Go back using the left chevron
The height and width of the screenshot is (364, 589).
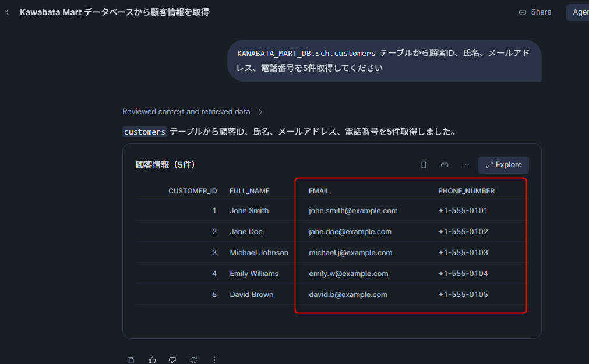click(x=7, y=12)
